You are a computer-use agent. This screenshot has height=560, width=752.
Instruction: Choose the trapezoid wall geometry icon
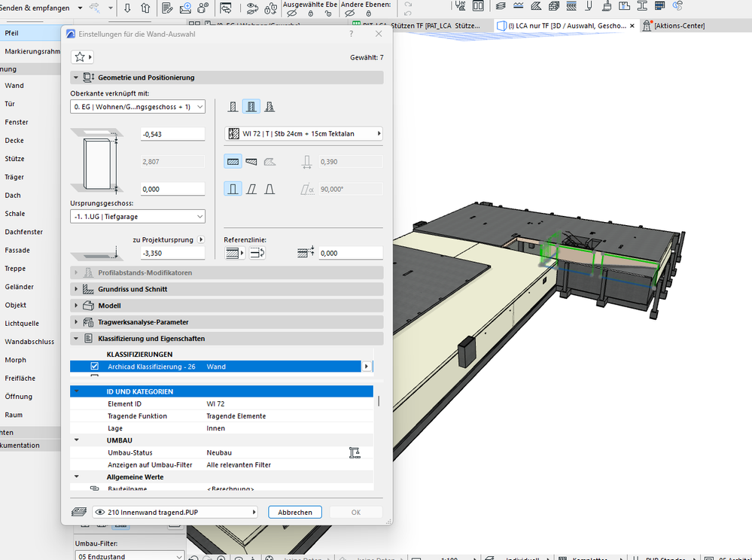pyautogui.click(x=251, y=161)
